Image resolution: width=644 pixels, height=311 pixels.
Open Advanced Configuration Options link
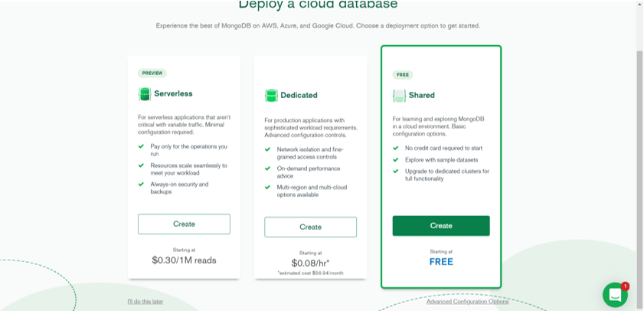click(x=467, y=302)
